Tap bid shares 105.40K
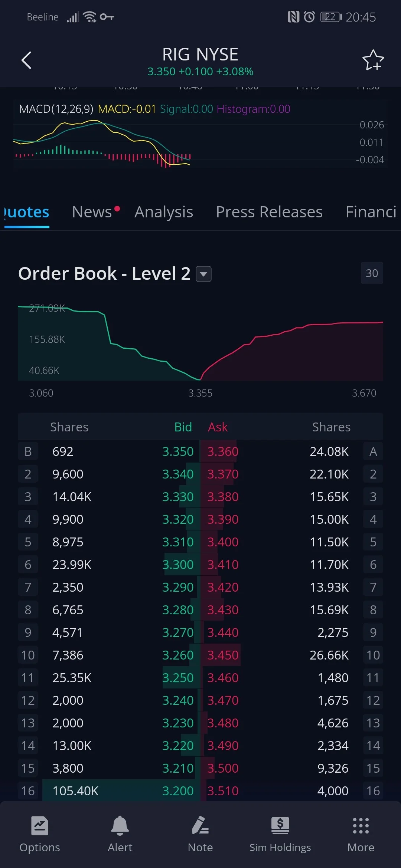 tap(75, 791)
